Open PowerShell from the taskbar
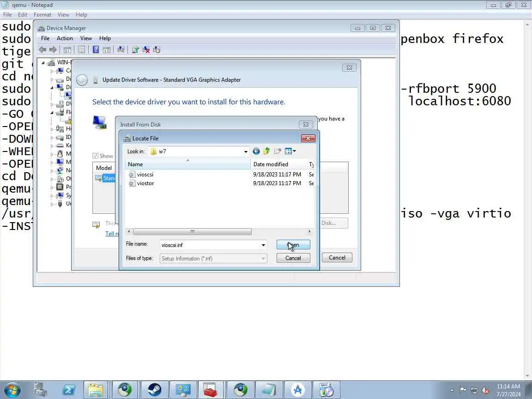 69,390
